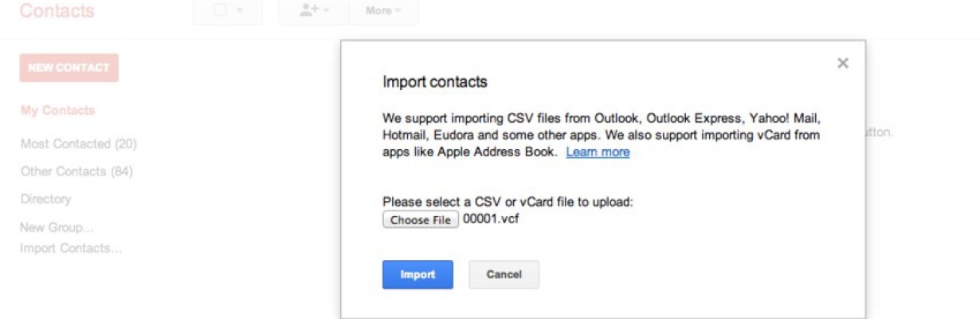The image size is (980, 319).
Task: Open the Learn more link
Action: [x=598, y=152]
